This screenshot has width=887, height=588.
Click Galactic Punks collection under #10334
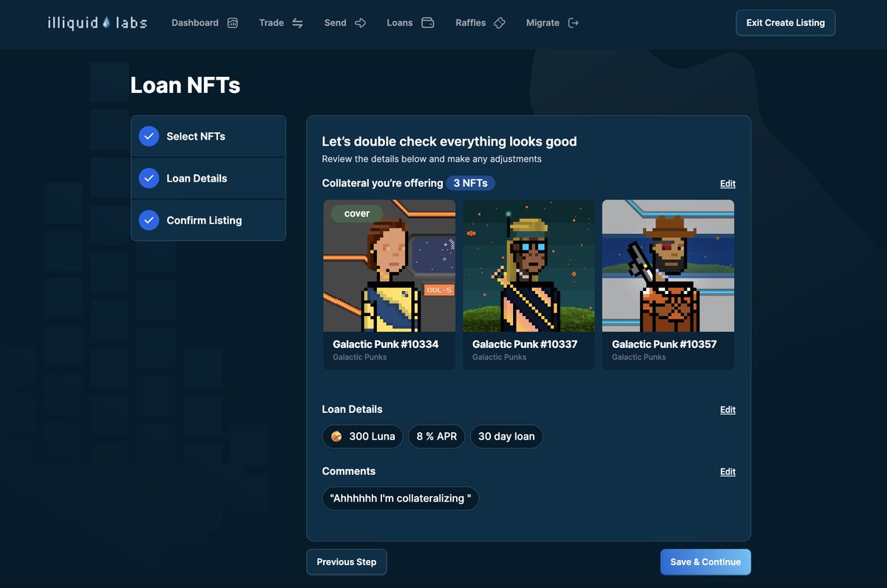click(360, 358)
